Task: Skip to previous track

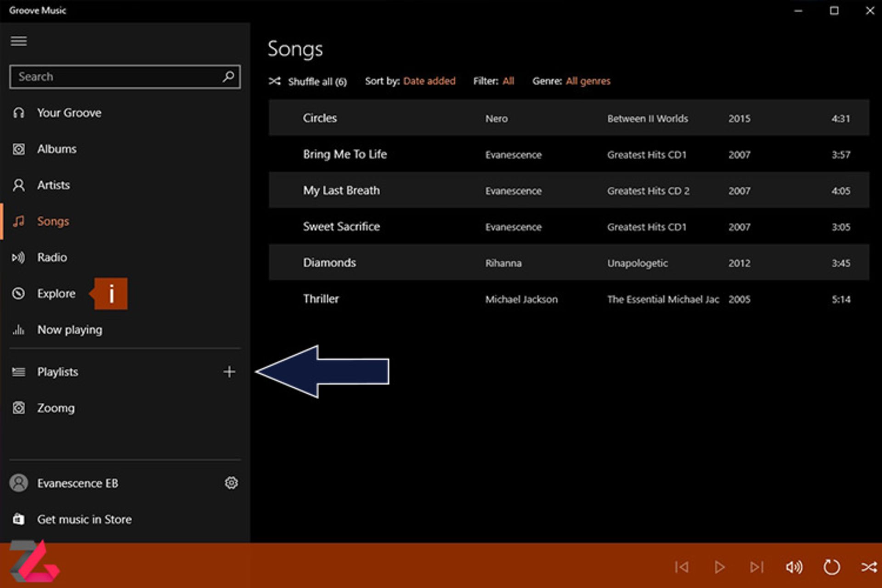Action: (x=682, y=567)
